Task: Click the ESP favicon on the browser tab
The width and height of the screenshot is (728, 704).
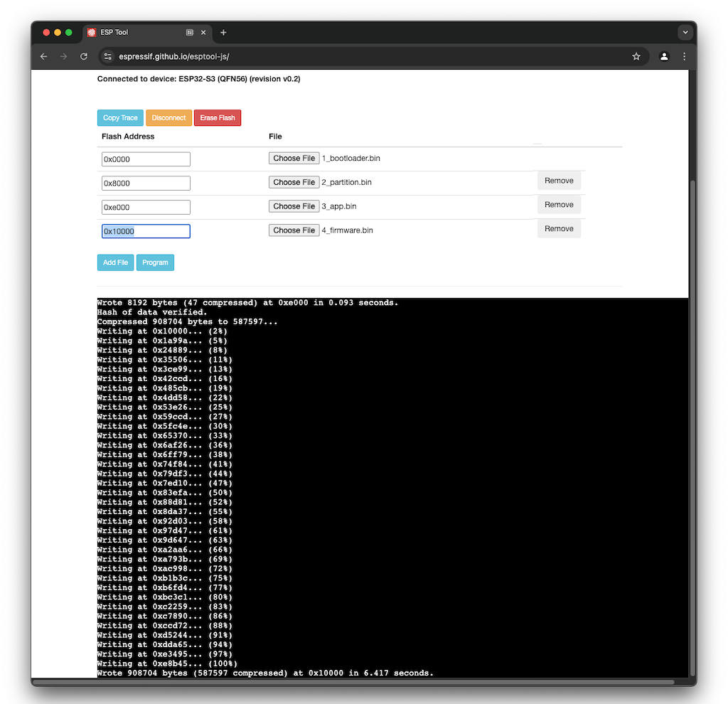Action: click(x=91, y=32)
